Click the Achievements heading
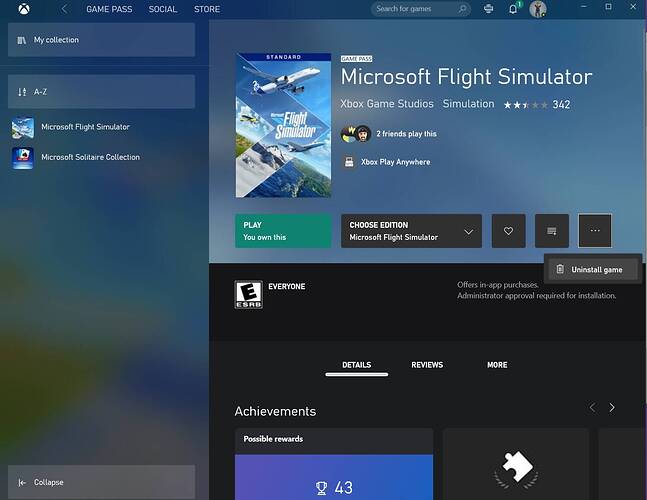647x500 pixels. 275,411
